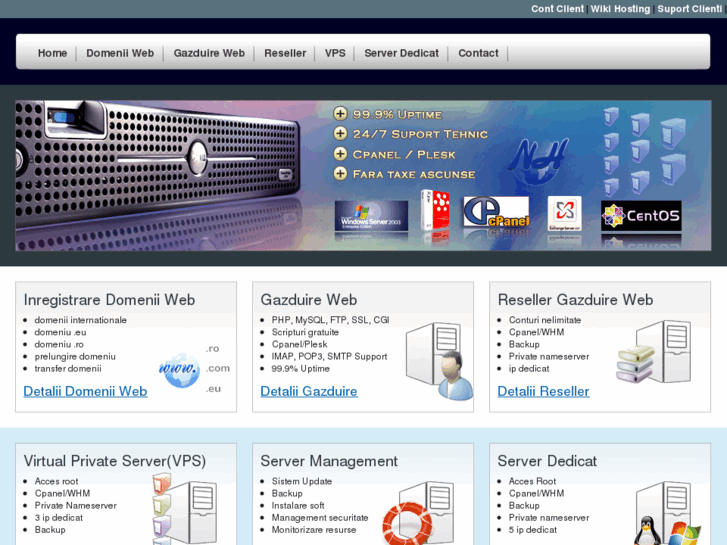
Task: Click the 'Acces root' item in the VPS card
Action: (x=57, y=481)
